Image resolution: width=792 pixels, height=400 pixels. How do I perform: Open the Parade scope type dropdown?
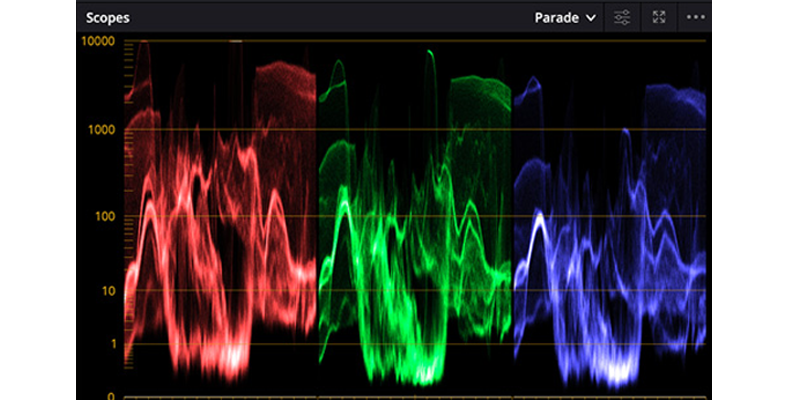(x=565, y=18)
